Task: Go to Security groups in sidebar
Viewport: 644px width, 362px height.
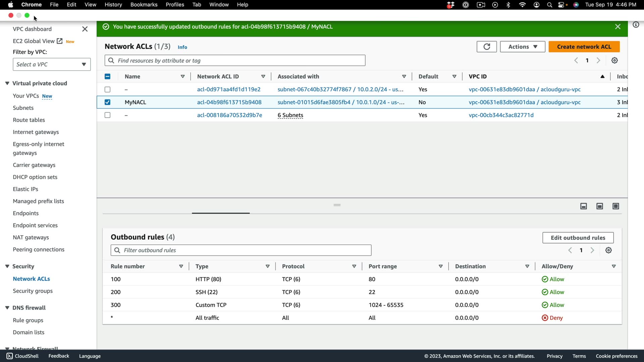Action: pos(33,291)
